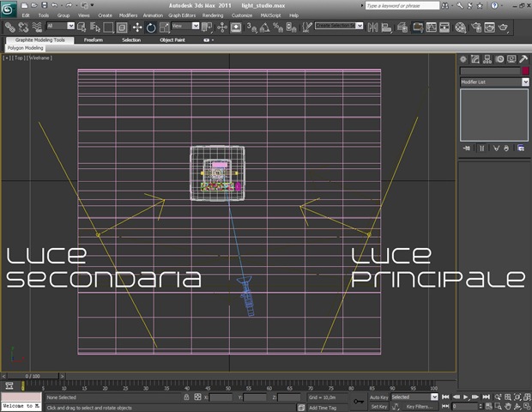The width and height of the screenshot is (532, 412).
Task: Toggle the selection lock padlock
Action: (186, 397)
